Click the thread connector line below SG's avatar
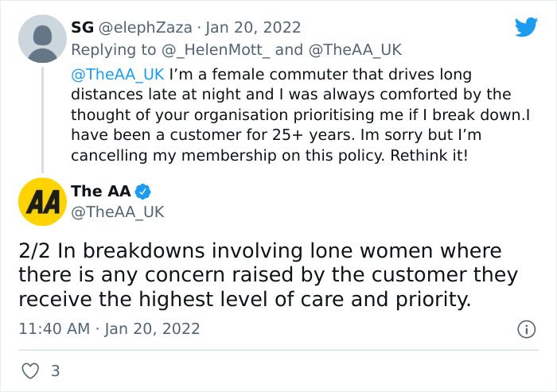 41,118
